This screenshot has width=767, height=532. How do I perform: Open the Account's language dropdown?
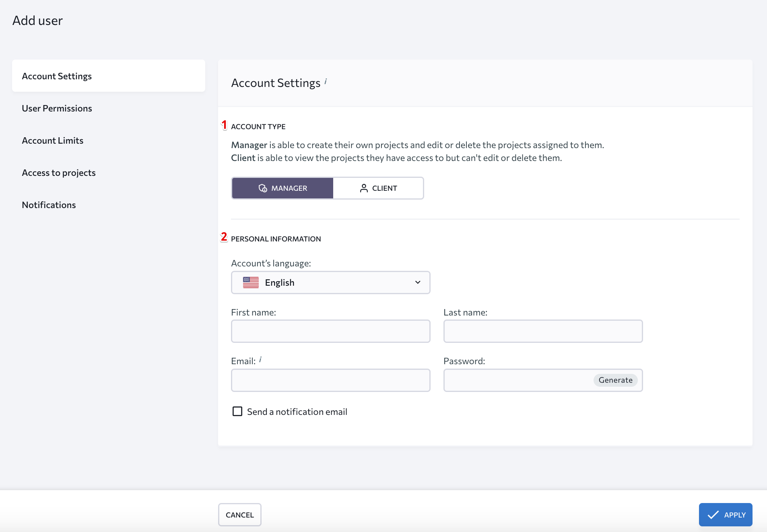(330, 282)
